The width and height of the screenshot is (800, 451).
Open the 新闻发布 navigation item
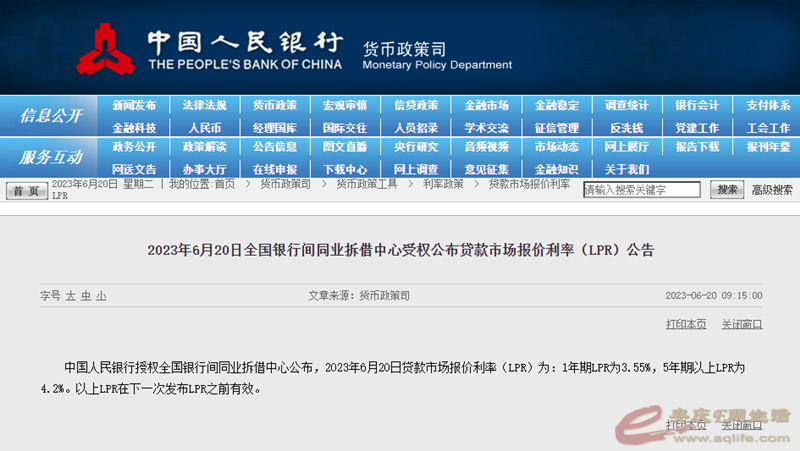pyautogui.click(x=134, y=105)
